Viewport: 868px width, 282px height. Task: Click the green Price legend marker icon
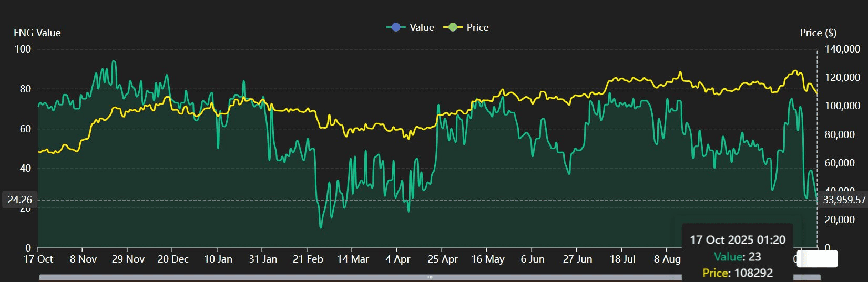pos(453,27)
